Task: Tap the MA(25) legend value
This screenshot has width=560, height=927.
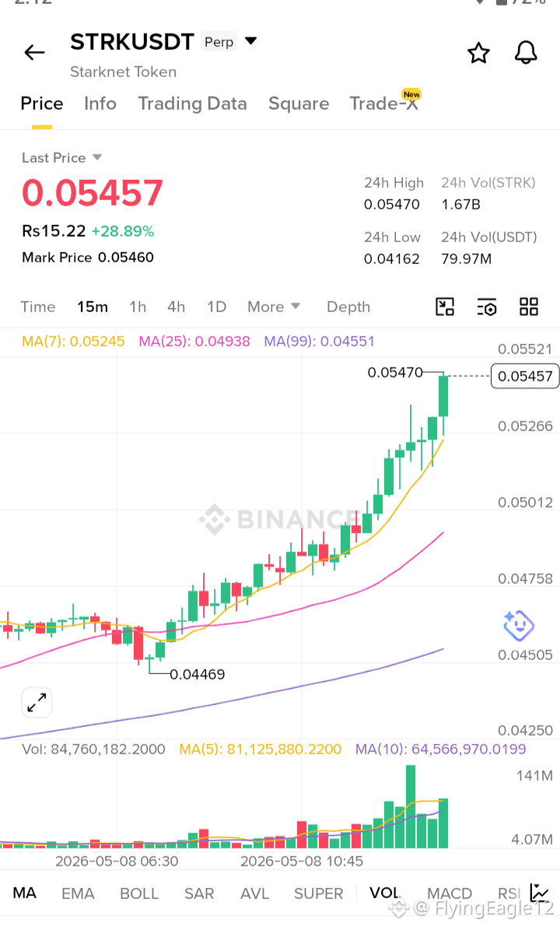Action: 194,341
